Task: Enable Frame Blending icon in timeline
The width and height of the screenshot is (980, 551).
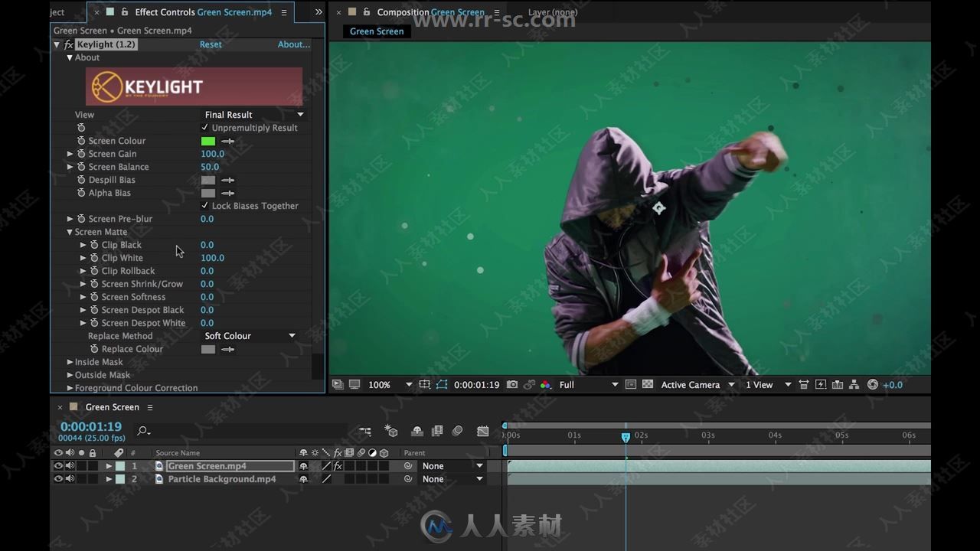Action: pyautogui.click(x=437, y=432)
